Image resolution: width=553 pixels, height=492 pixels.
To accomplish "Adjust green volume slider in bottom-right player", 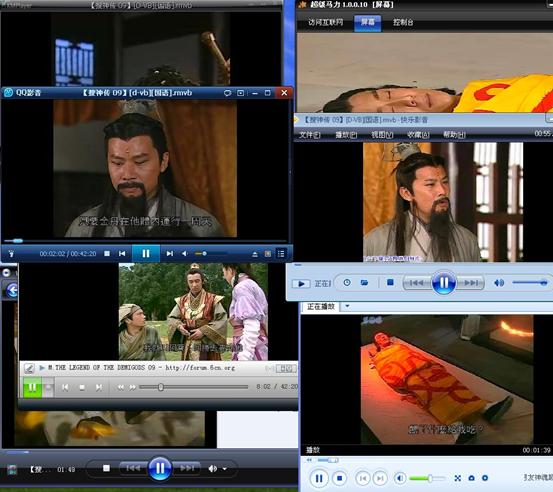I will 427,479.
